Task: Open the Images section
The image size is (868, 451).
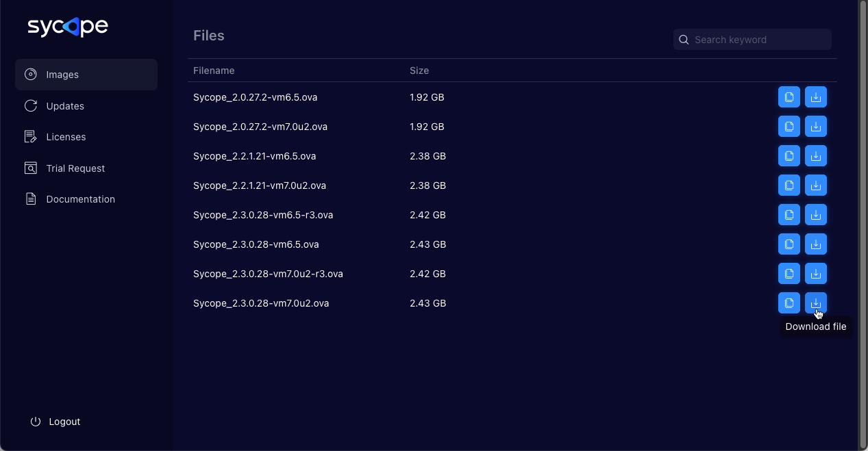Action: (x=86, y=75)
